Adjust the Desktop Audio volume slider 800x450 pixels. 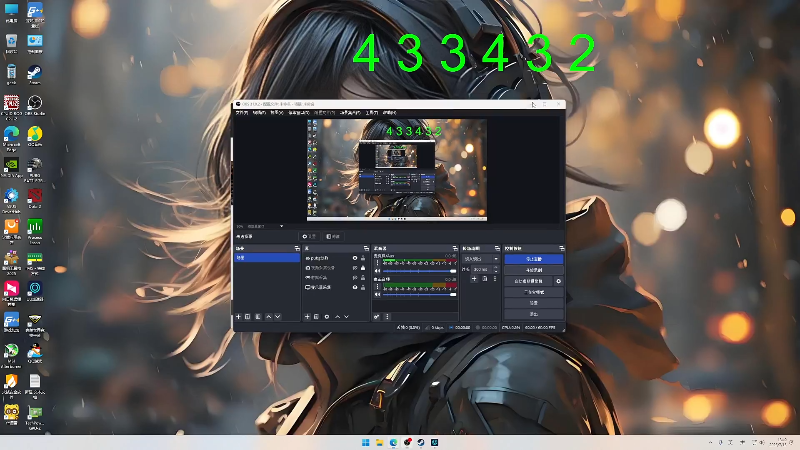pyautogui.click(x=419, y=294)
